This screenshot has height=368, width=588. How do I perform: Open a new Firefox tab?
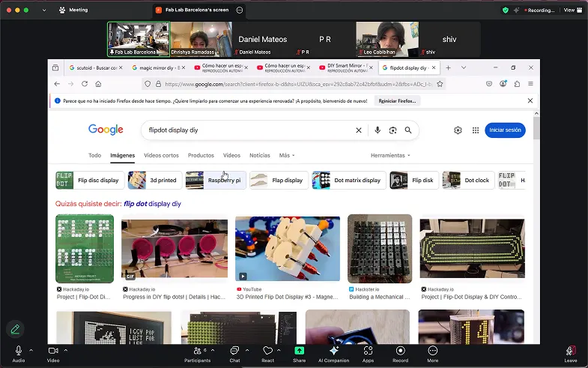(x=448, y=67)
